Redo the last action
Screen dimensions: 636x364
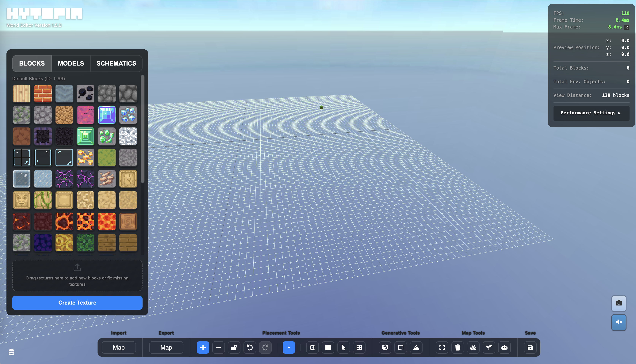pos(265,347)
